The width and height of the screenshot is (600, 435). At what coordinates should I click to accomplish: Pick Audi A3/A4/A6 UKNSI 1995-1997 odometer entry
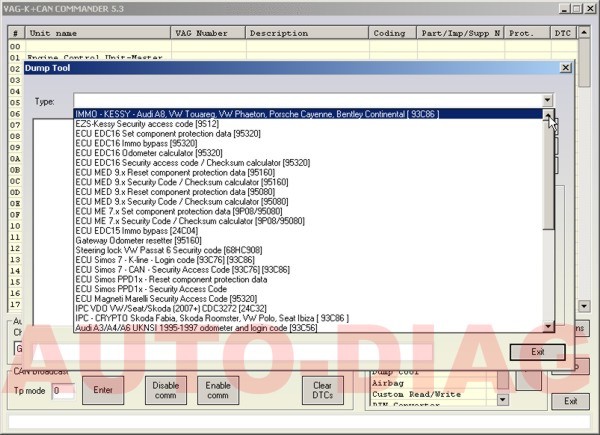pyautogui.click(x=308, y=328)
